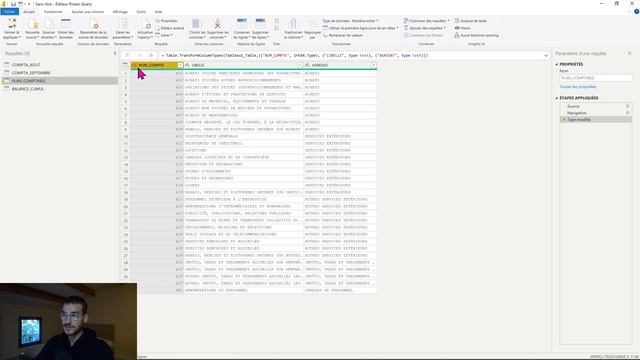Click NUM_COMPTE column data type icon
This screenshot has width=640, height=360.
[134, 65]
